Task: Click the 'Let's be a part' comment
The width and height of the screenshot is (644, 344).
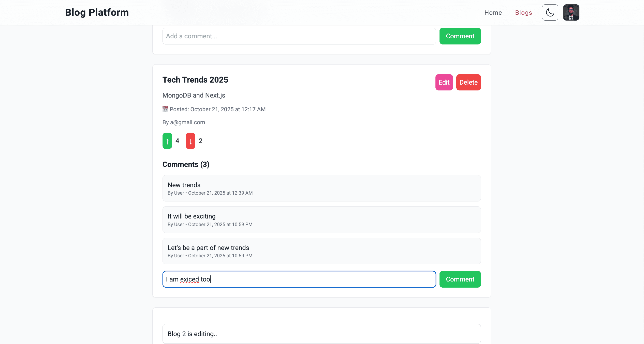Action: [x=321, y=251]
